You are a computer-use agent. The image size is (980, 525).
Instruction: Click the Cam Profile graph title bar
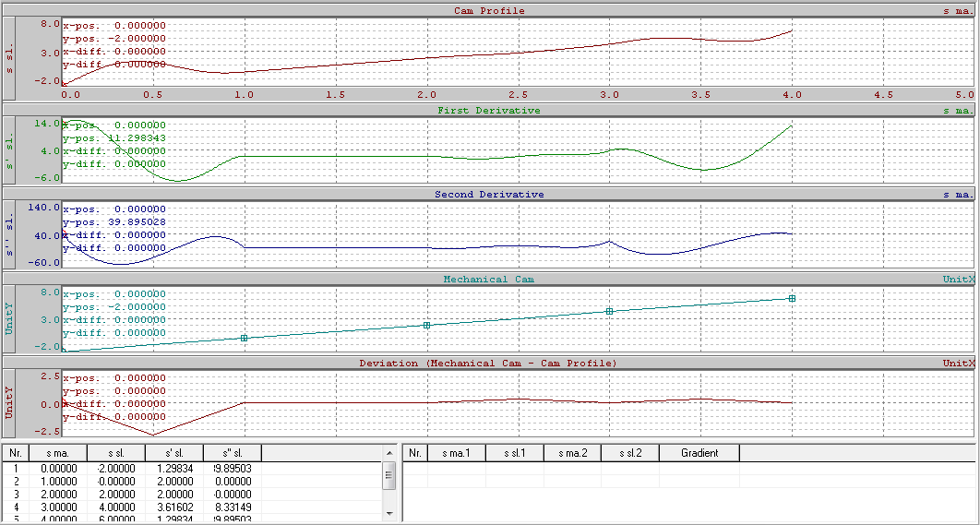tap(489, 11)
